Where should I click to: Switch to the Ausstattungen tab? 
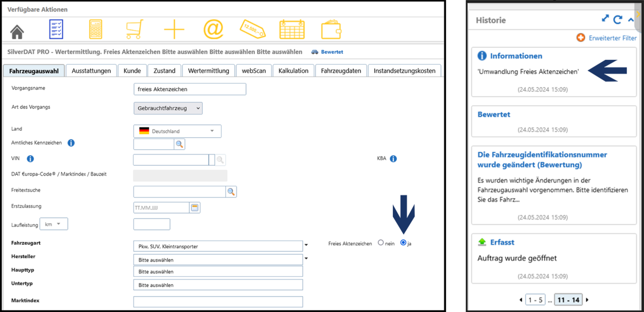point(91,71)
